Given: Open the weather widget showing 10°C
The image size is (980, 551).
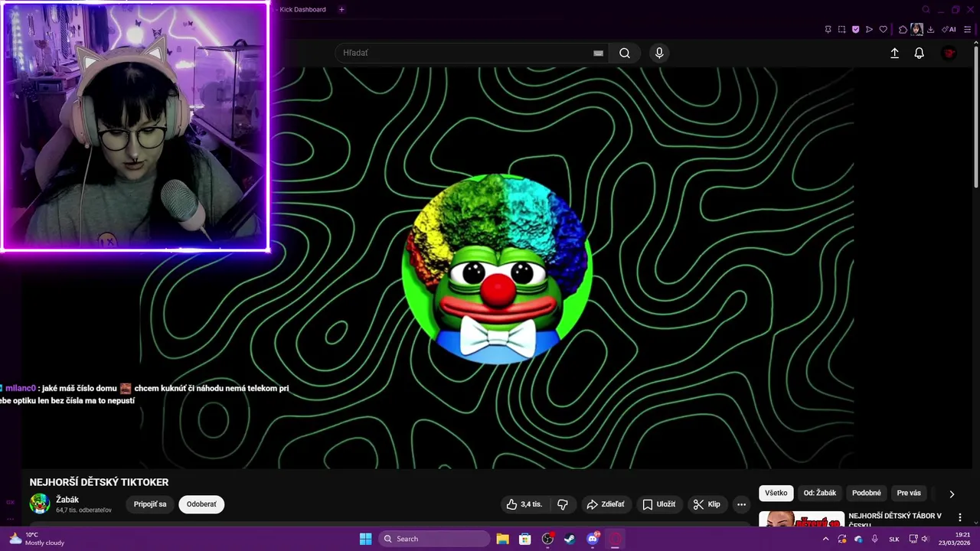Looking at the screenshot, I should tap(37, 539).
